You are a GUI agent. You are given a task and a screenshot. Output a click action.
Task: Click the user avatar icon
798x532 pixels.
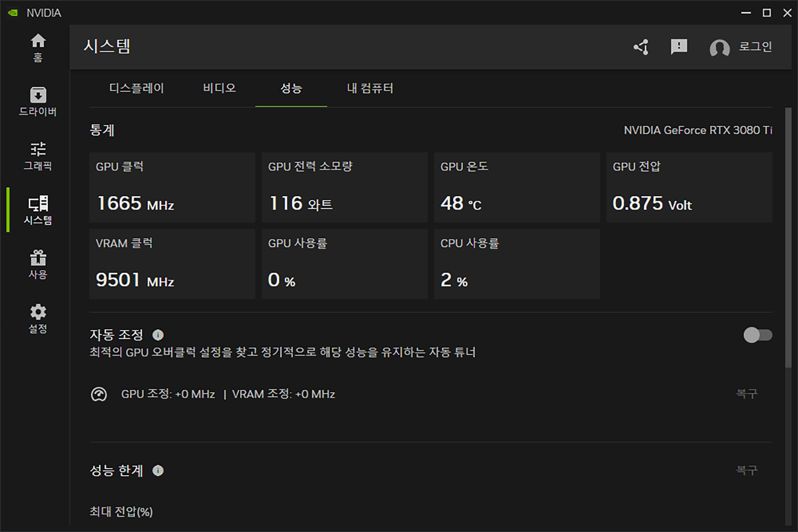point(719,48)
